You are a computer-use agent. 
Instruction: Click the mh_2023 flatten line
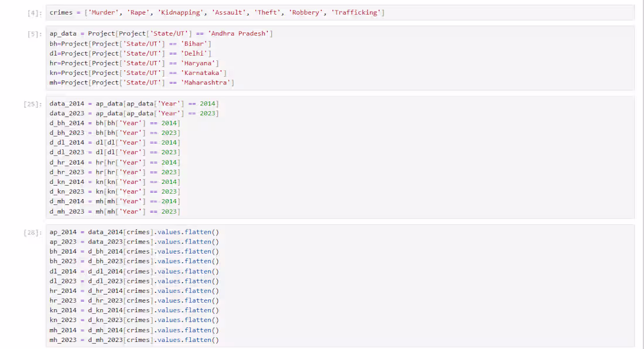coord(134,340)
